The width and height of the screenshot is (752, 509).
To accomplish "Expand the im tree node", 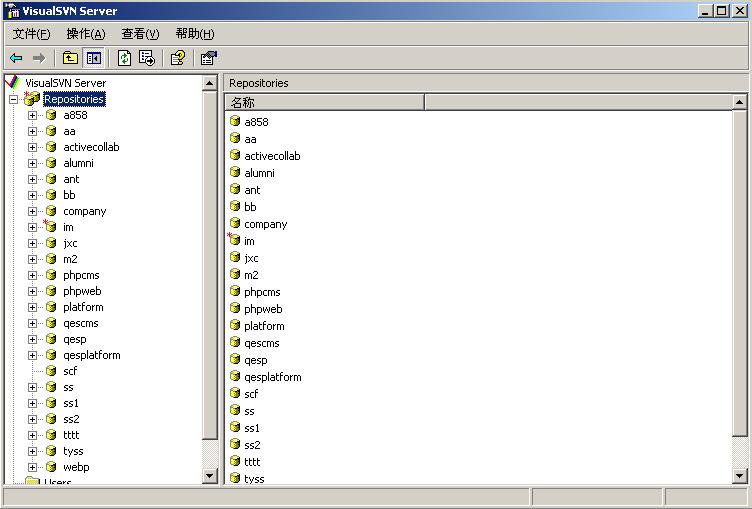I will click(32, 227).
